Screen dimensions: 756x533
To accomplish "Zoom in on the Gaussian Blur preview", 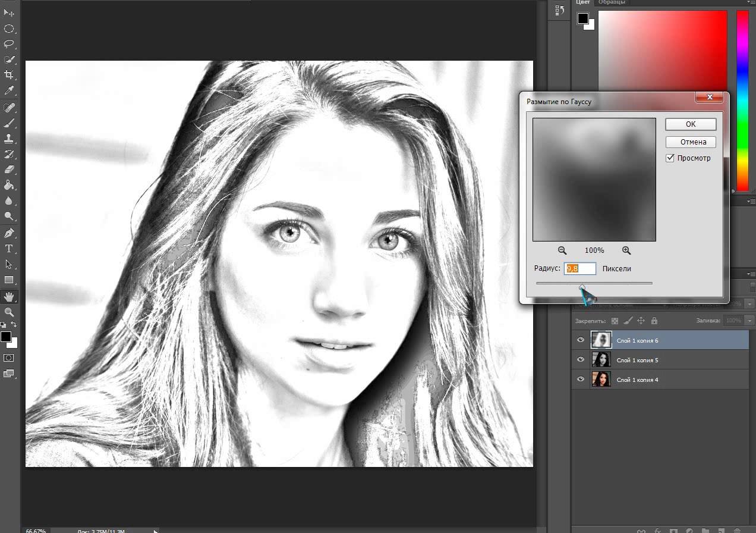I will coord(626,250).
